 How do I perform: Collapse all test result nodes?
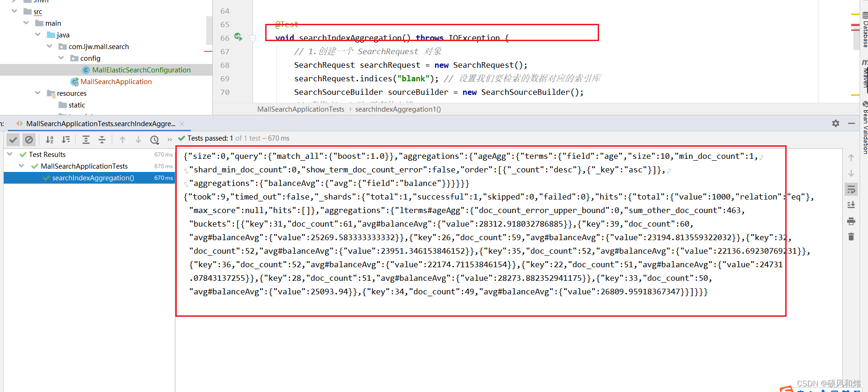tap(102, 139)
